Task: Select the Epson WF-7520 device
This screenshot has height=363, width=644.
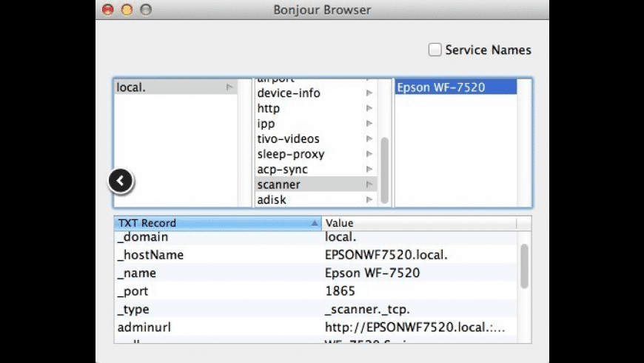Action: [456, 87]
